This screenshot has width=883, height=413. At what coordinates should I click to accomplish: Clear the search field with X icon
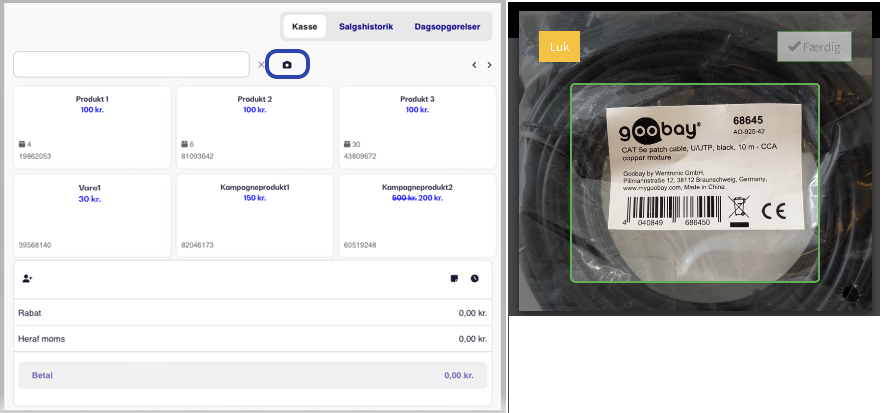(x=261, y=65)
